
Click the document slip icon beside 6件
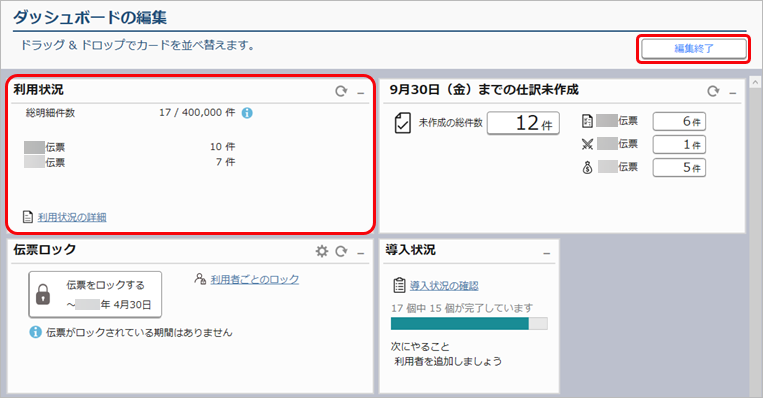[x=587, y=121]
